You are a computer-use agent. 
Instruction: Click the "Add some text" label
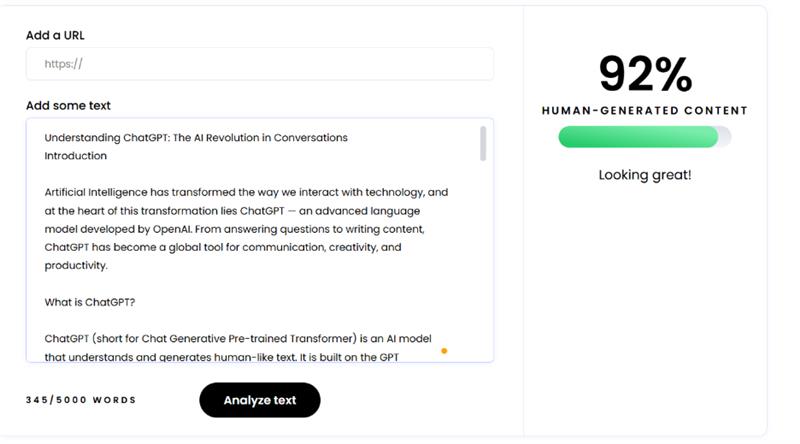click(68, 106)
